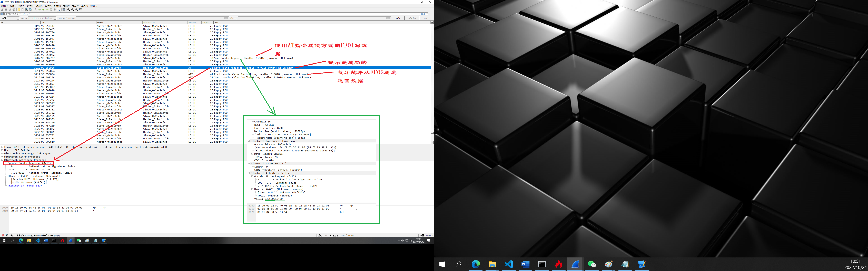868x271 pixels.
Task: Jump to the first packet
Action: click(x=51, y=10)
